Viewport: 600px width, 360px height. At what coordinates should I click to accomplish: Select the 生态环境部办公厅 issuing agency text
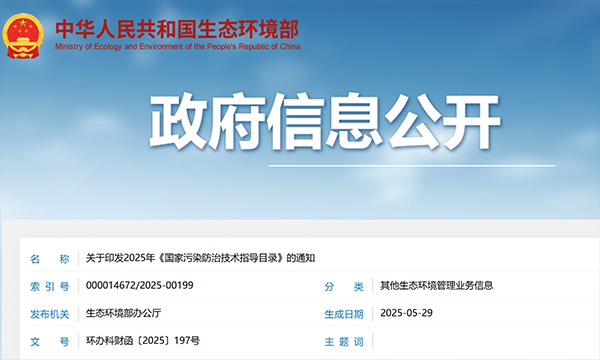coord(124,313)
